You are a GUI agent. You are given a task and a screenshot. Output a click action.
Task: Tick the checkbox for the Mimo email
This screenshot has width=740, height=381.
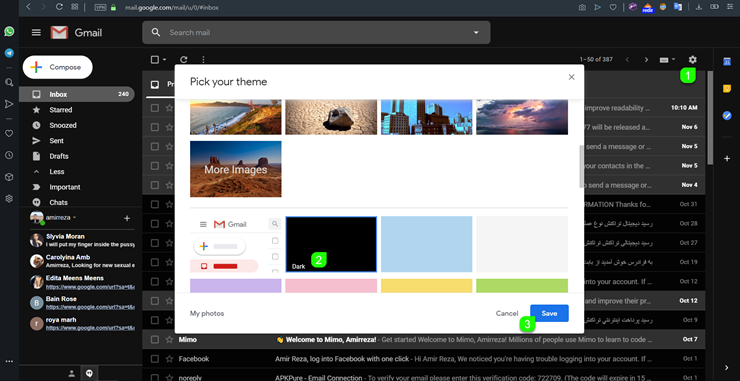[154, 339]
